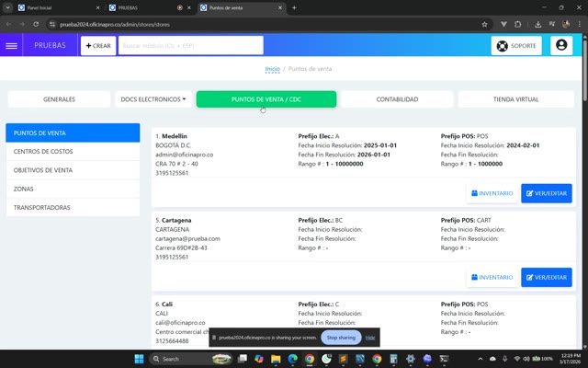Viewport: 588px width, 368px height.
Task: Open the Chrome profile avatar
Action: pyautogui.click(x=566, y=25)
